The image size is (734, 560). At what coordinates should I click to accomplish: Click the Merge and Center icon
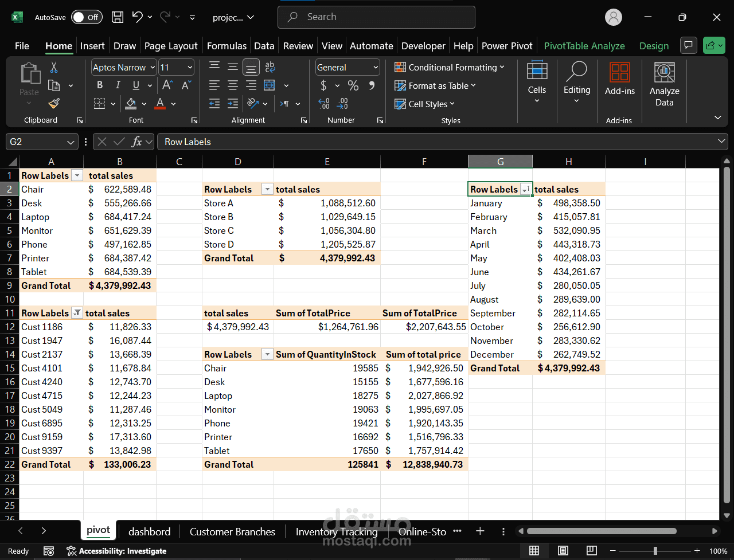click(270, 85)
